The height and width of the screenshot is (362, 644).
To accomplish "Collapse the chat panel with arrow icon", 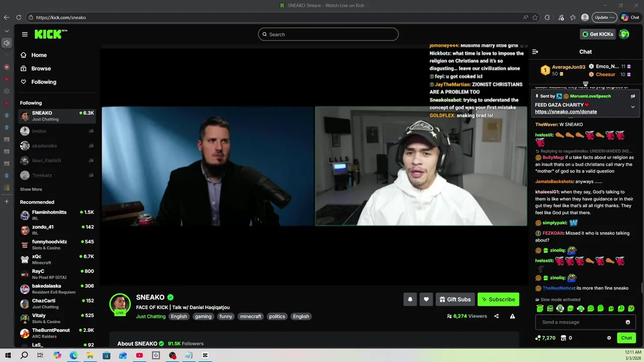I will coord(535,52).
